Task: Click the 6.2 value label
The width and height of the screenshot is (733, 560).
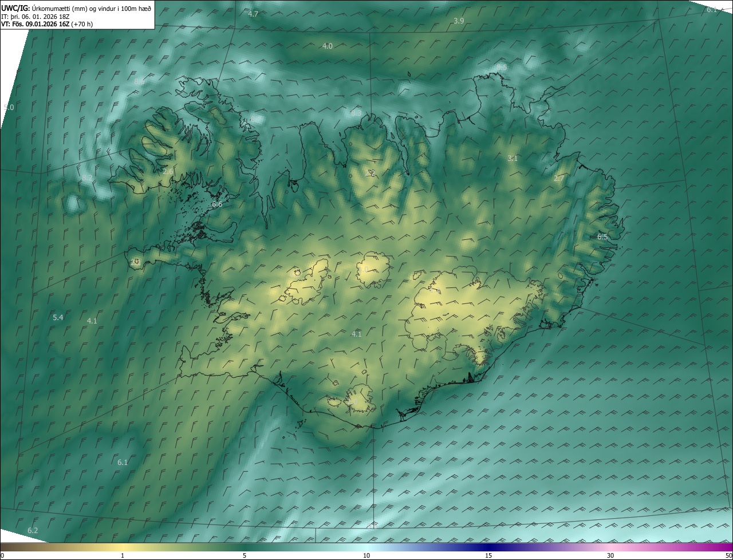Action: (33, 531)
